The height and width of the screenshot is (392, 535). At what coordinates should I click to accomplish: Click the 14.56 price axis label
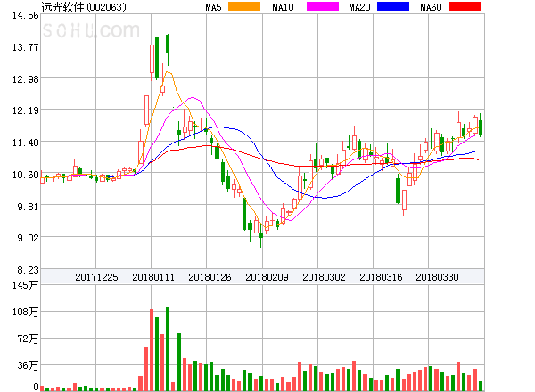click(25, 15)
